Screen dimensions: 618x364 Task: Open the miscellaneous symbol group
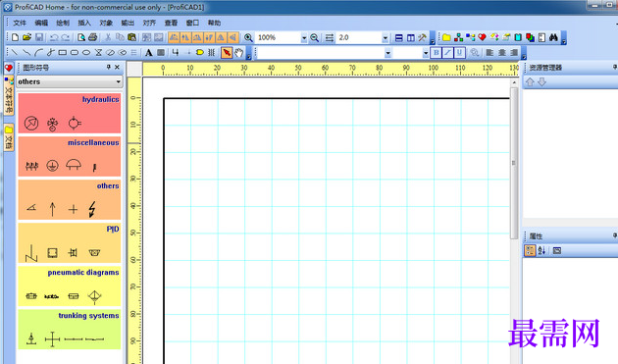[x=70, y=157]
